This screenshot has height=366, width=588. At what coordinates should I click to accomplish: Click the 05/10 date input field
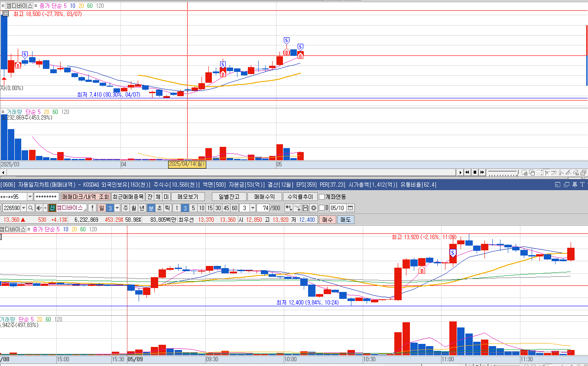click(x=338, y=208)
